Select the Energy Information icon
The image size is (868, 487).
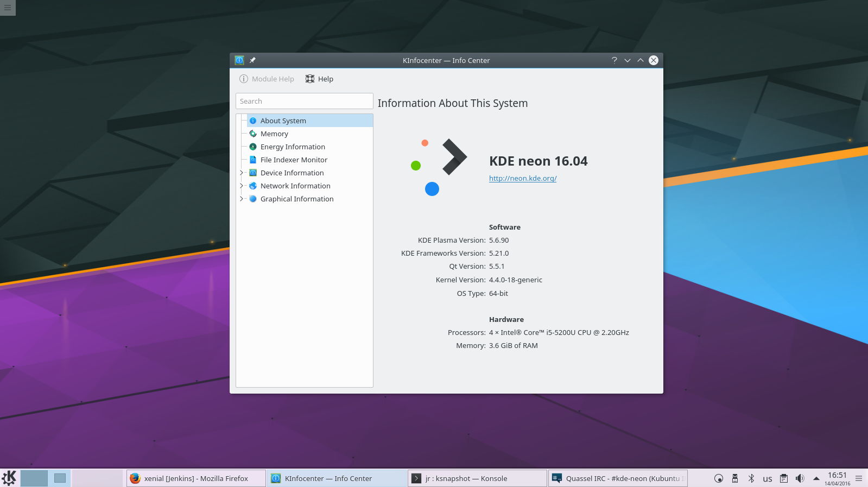[x=253, y=147]
